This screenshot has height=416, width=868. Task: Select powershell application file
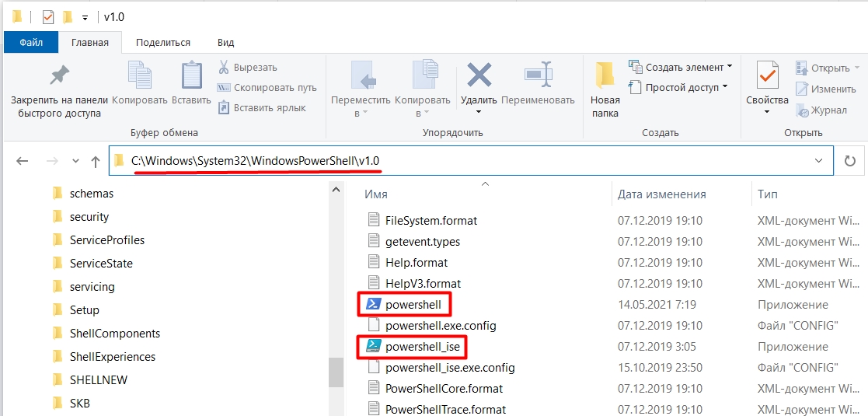pyautogui.click(x=405, y=304)
